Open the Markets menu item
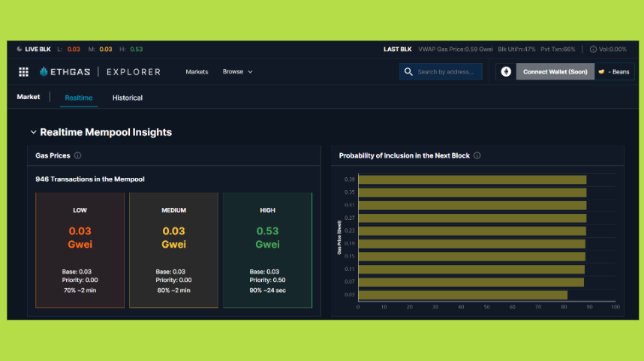Viewport: 644px width, 361px height. (197, 72)
